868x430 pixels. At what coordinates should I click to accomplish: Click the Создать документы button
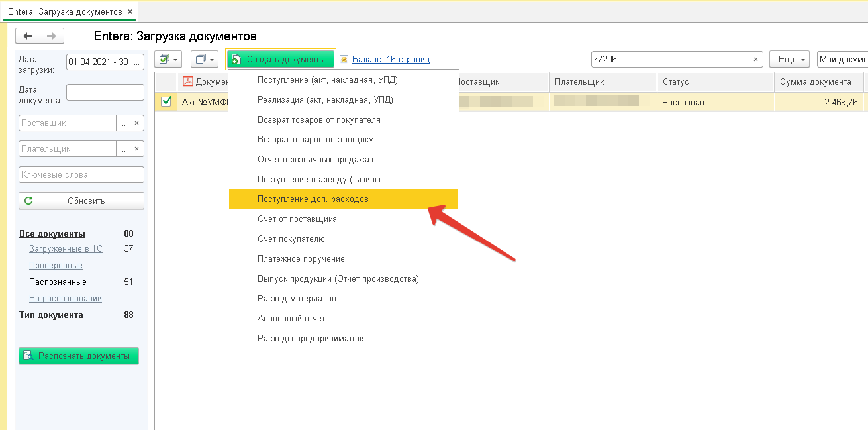[280, 60]
